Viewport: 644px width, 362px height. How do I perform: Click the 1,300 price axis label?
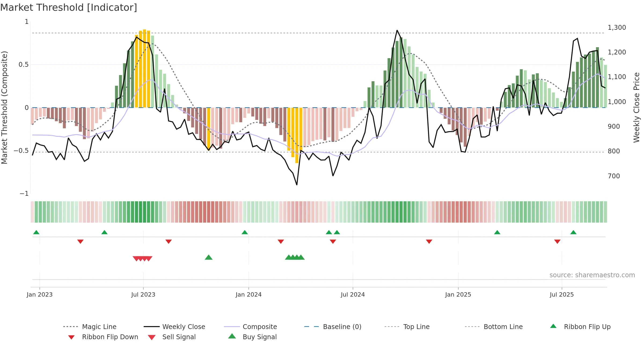(x=617, y=28)
